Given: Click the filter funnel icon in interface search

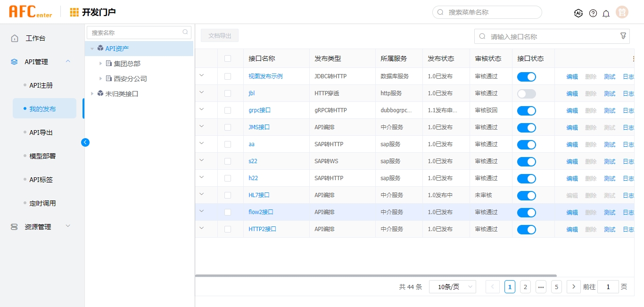Looking at the screenshot, I should coord(623,36).
